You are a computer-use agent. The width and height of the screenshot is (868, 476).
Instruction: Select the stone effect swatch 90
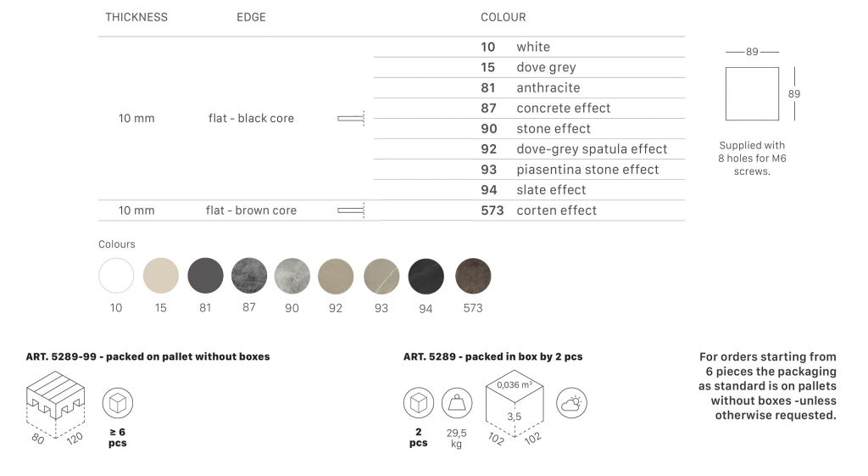(x=292, y=276)
